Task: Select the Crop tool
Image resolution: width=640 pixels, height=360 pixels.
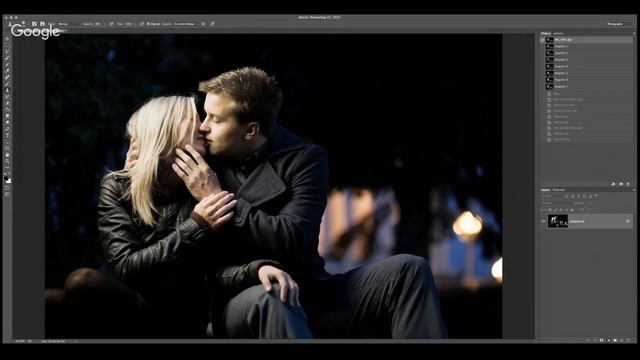Action: click(x=7, y=64)
